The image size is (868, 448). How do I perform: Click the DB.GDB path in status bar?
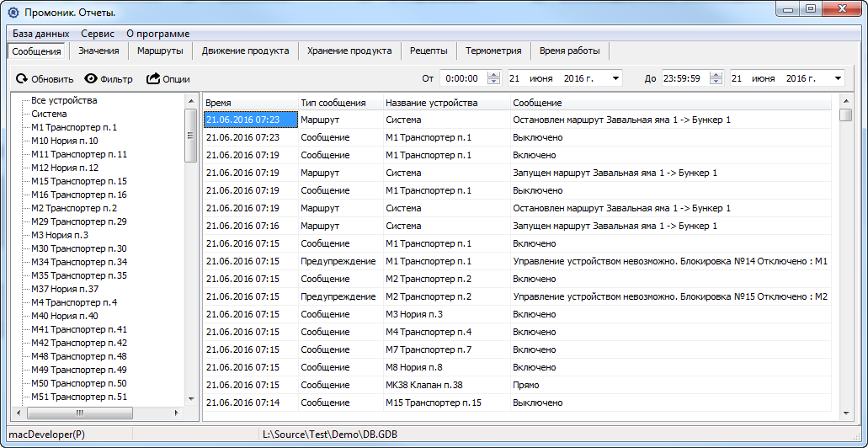pos(331,435)
